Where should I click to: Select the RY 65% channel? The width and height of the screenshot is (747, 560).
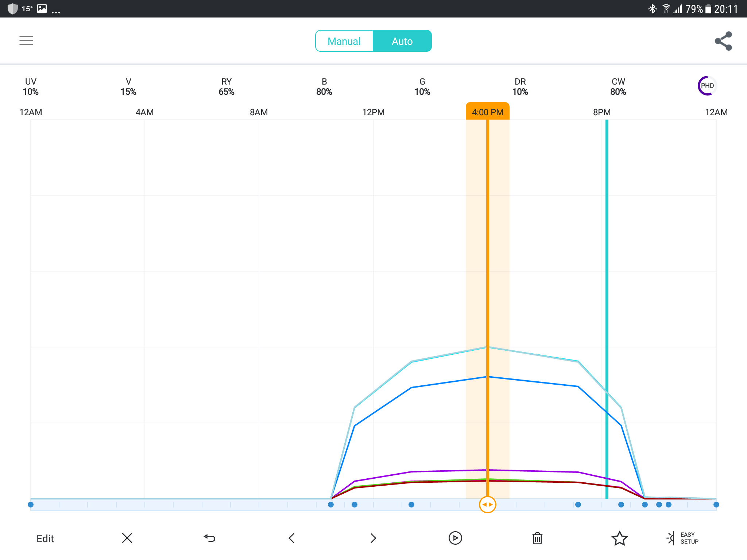tap(226, 87)
